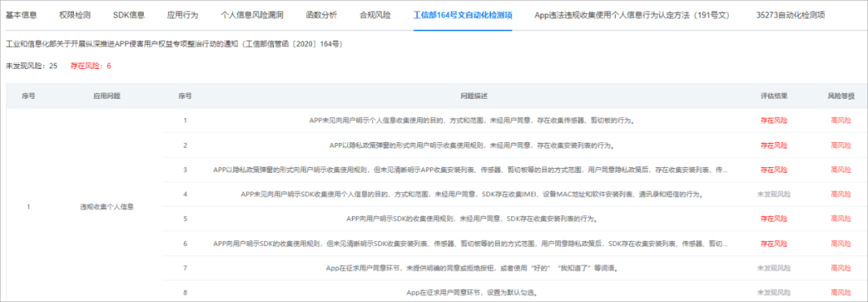Click 高风险 level in row 8
Image resolution: width=868 pixels, height=302 pixels.
(x=841, y=292)
